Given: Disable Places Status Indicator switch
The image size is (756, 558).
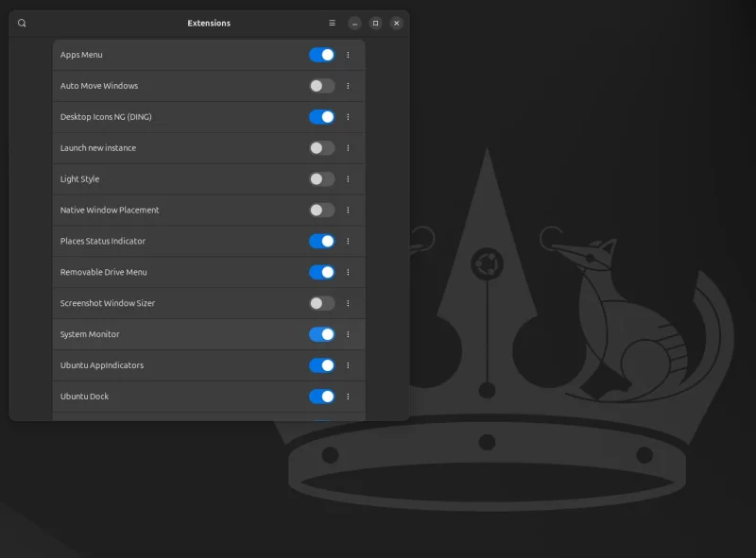Looking at the screenshot, I should point(322,241).
